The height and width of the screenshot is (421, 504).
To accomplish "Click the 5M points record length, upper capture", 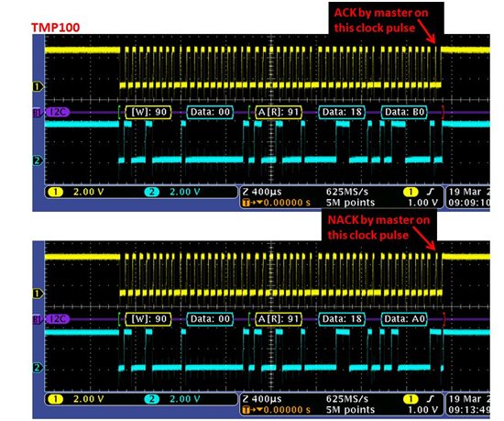I will pyautogui.click(x=350, y=203).
